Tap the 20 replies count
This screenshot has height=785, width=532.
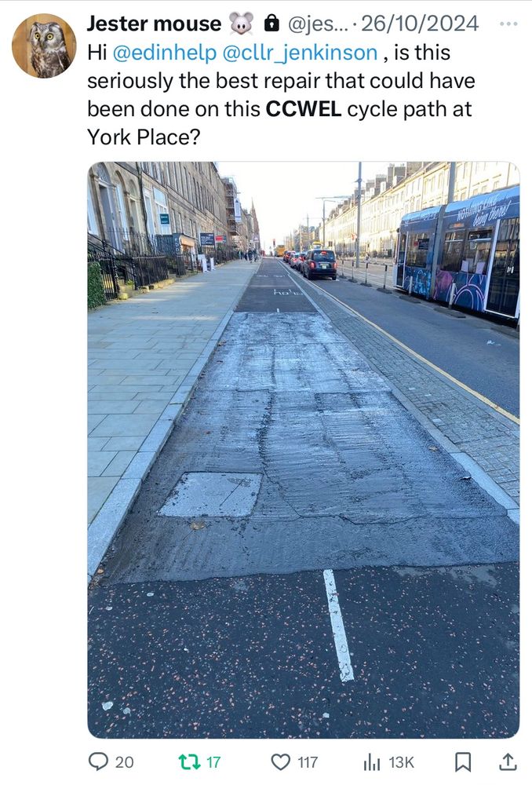point(124,762)
